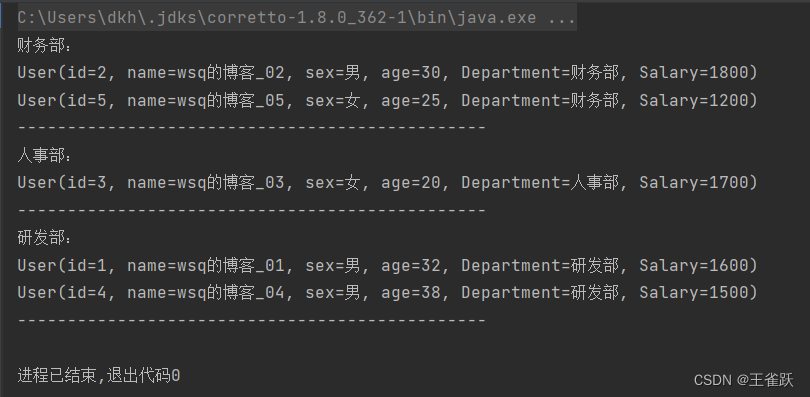
Task: Click the CSDN @王雀跃 watermark
Action: click(743, 380)
